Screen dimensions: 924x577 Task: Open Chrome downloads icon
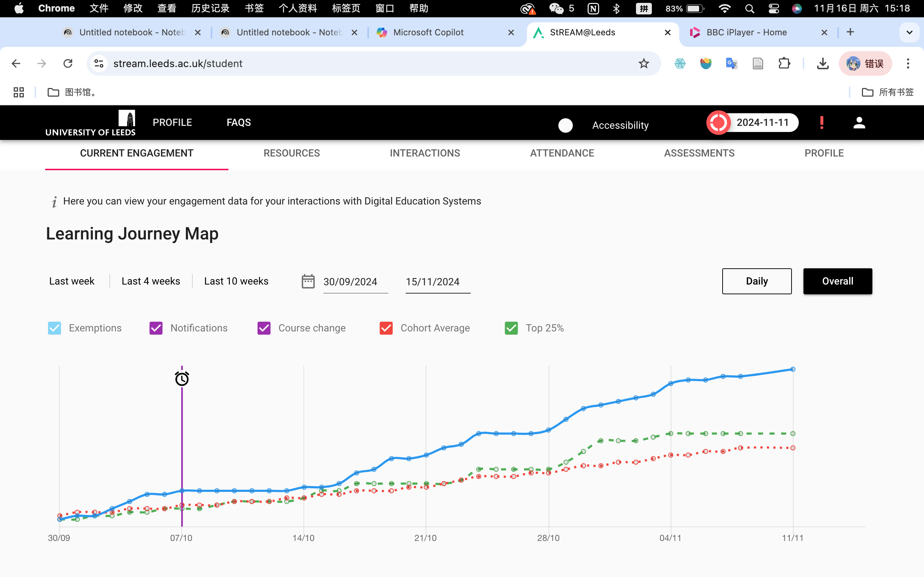pos(823,63)
